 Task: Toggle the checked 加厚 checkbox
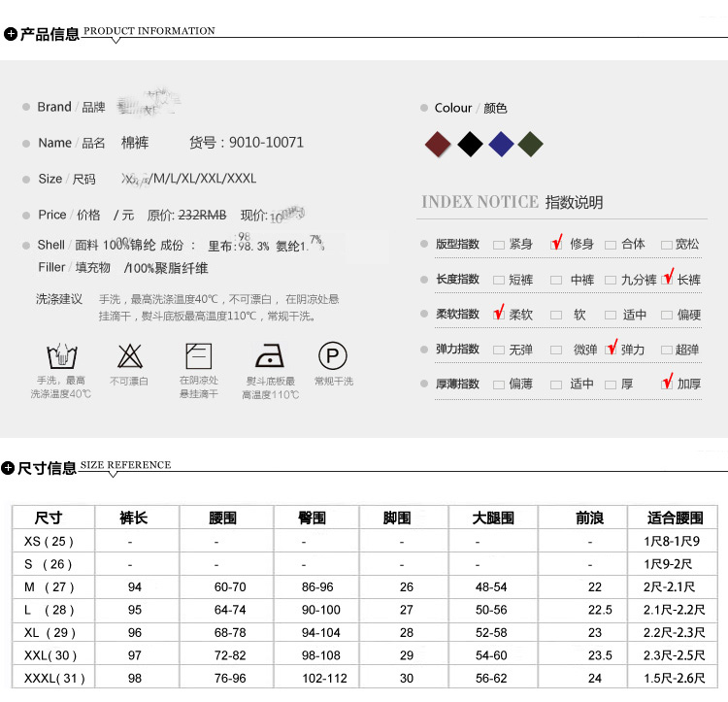point(667,384)
